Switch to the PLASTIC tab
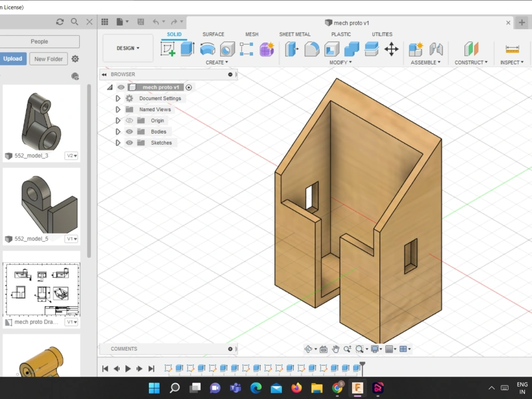This screenshot has width=532, height=399. point(341,34)
